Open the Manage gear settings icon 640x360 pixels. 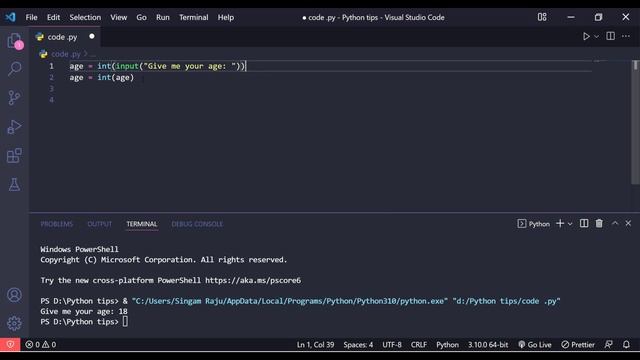tap(14, 323)
